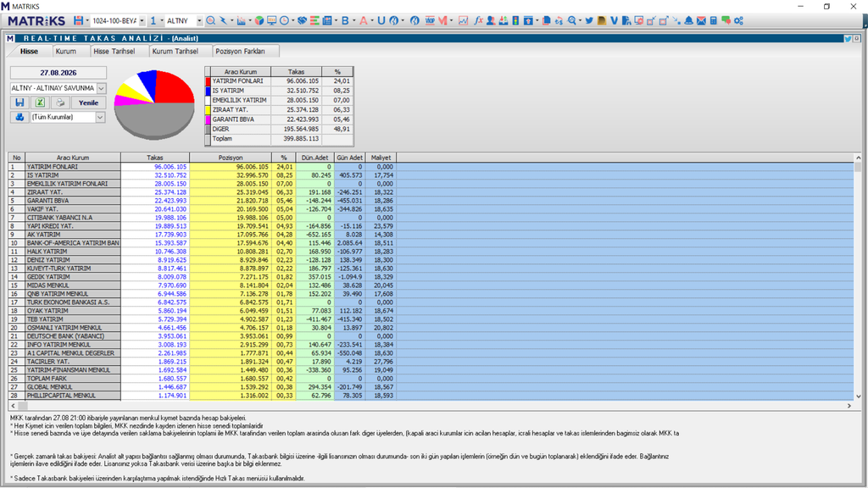Click the bar chart icon in toolbar
The image size is (868, 488).
(241, 20)
